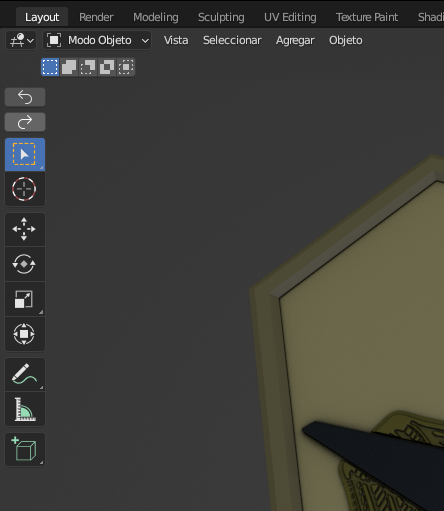The height and width of the screenshot is (511, 444).
Task: Select the Measure tool
Action: pyautogui.click(x=25, y=409)
